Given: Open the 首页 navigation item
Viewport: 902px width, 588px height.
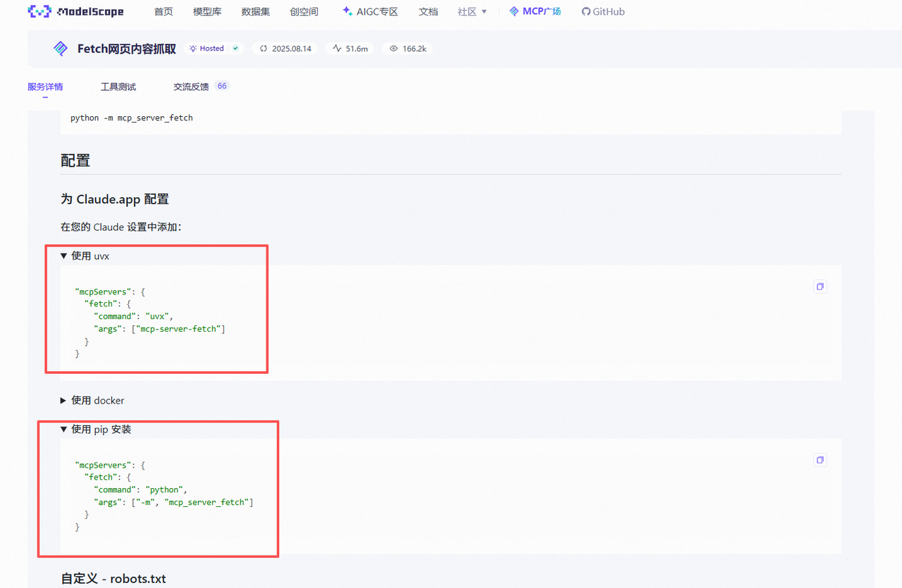Looking at the screenshot, I should click(x=163, y=11).
